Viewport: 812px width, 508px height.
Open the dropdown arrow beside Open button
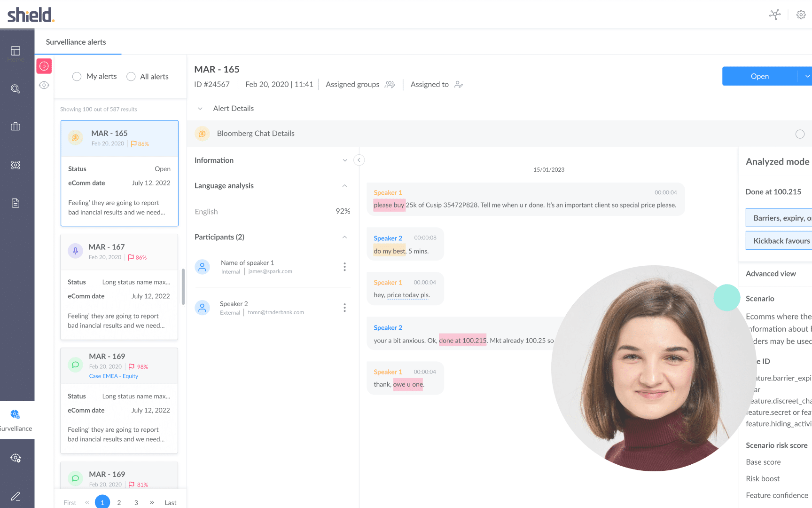[x=807, y=76]
